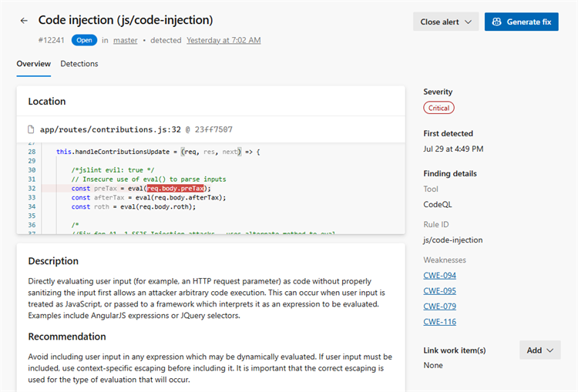Select line number 28 in code view
The height and width of the screenshot is (392, 578).
(32, 152)
